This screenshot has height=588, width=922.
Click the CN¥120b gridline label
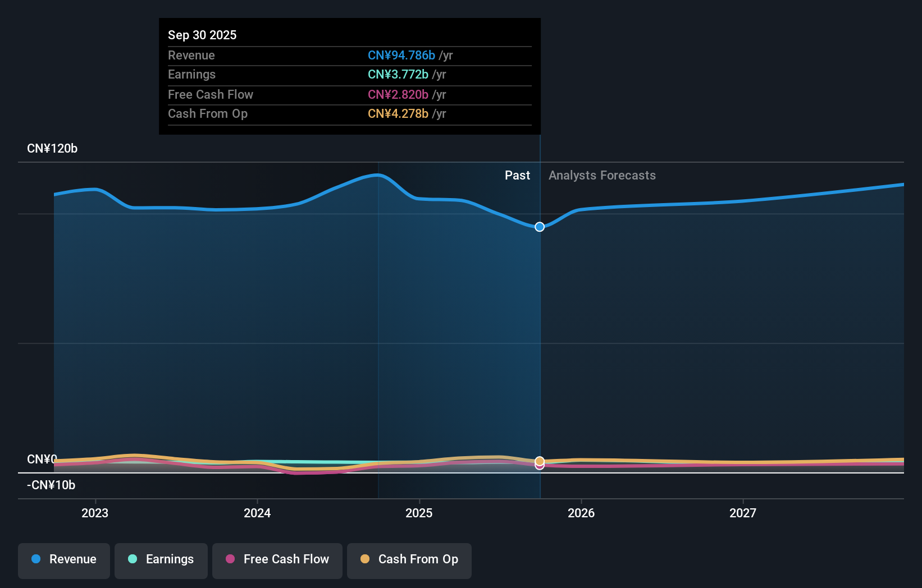[x=52, y=148]
